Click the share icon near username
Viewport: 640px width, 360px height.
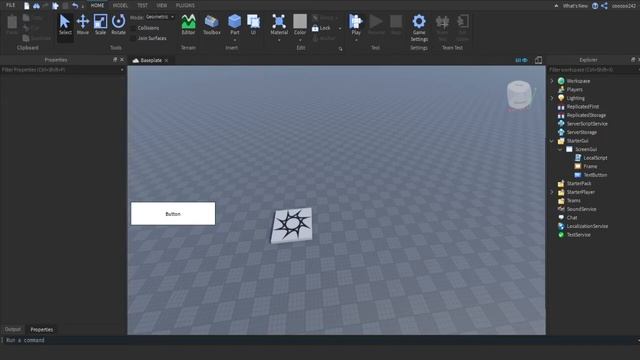pos(604,6)
